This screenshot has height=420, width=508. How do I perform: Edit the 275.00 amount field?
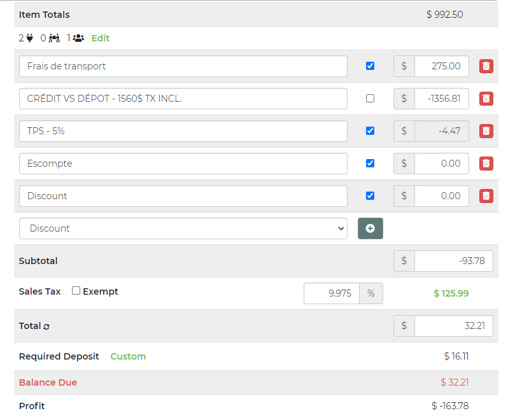[x=441, y=66]
